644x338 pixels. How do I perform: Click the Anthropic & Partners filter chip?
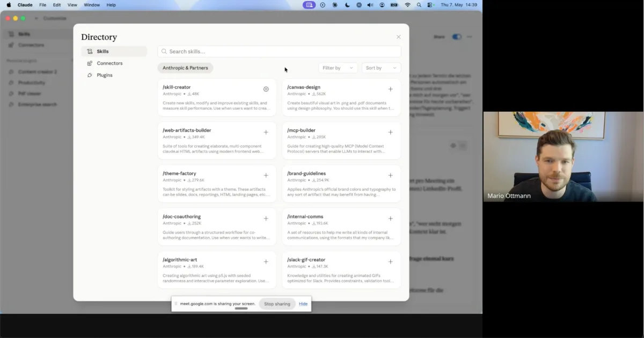pyautogui.click(x=185, y=68)
